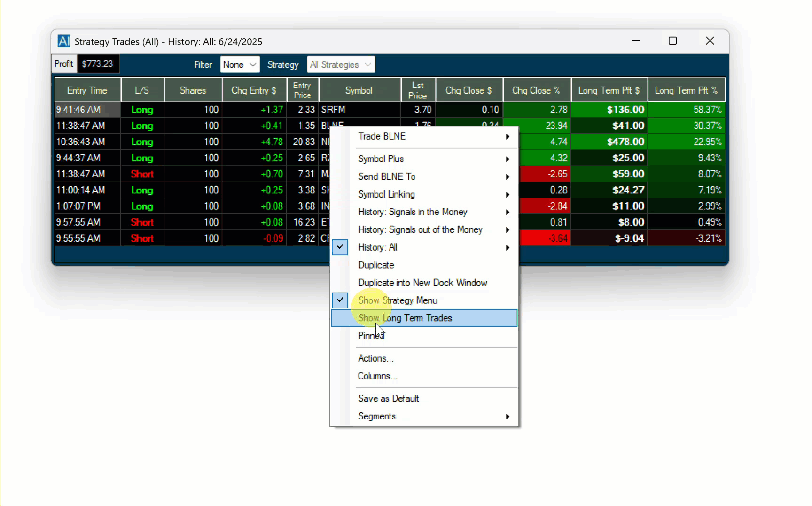Viewport: 812px width, 506px height.
Task: Select the Pinned menu entry
Action: click(x=424, y=336)
